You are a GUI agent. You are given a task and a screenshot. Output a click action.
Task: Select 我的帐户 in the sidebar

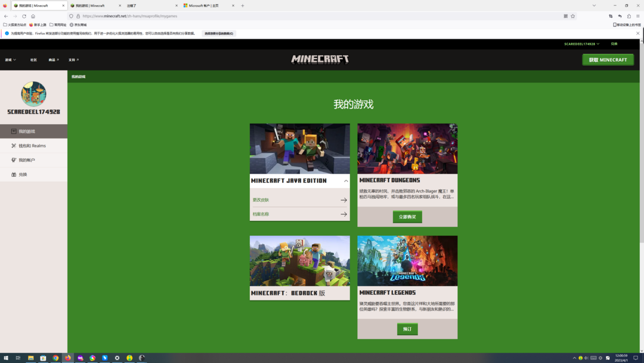point(33,160)
